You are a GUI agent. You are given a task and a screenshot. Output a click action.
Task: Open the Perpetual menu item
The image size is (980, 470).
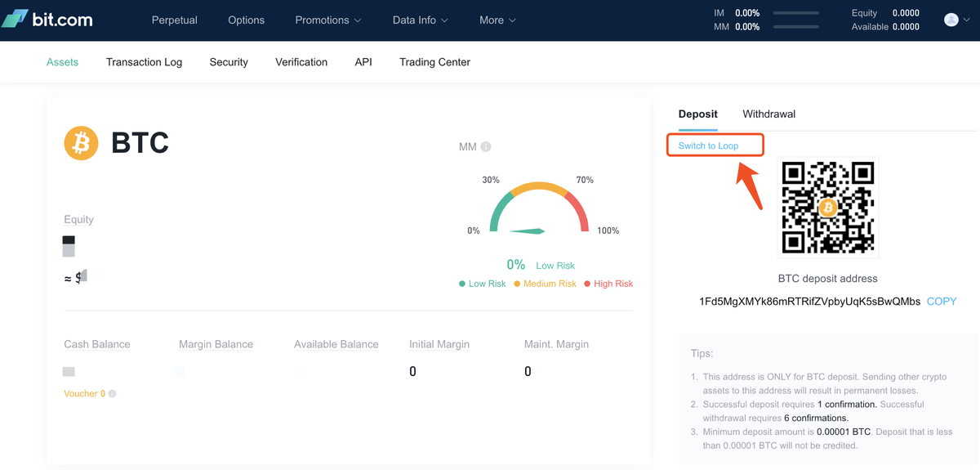pyautogui.click(x=175, y=20)
